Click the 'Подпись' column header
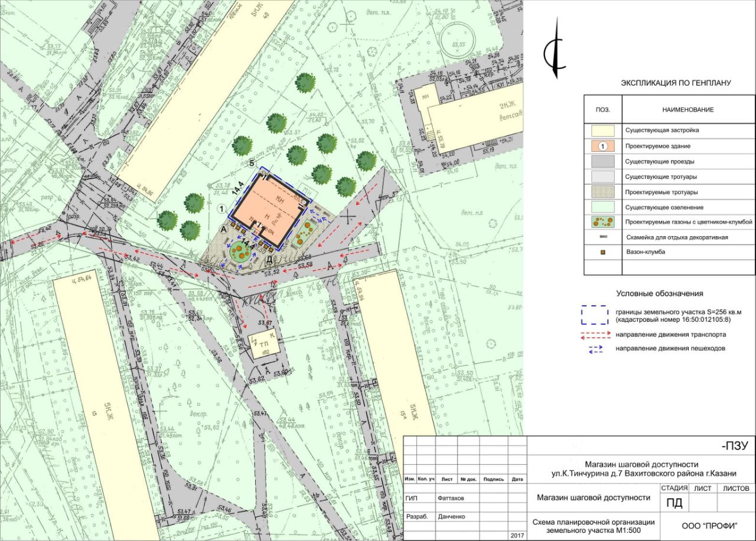This screenshot has height=541, width=756. [494, 480]
